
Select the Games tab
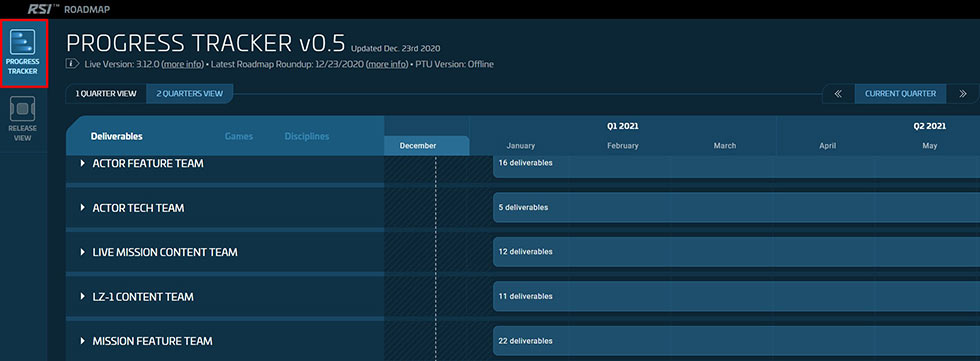coord(239,136)
